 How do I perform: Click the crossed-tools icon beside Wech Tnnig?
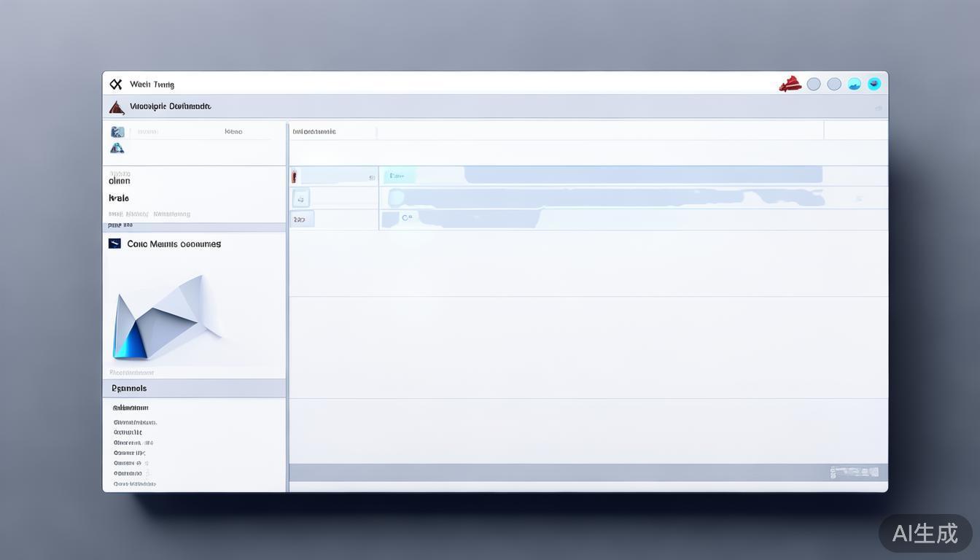click(x=115, y=84)
